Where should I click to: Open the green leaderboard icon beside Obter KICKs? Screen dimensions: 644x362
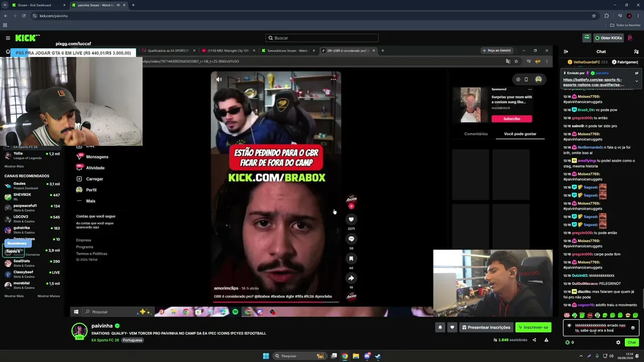pyautogui.click(x=587, y=38)
